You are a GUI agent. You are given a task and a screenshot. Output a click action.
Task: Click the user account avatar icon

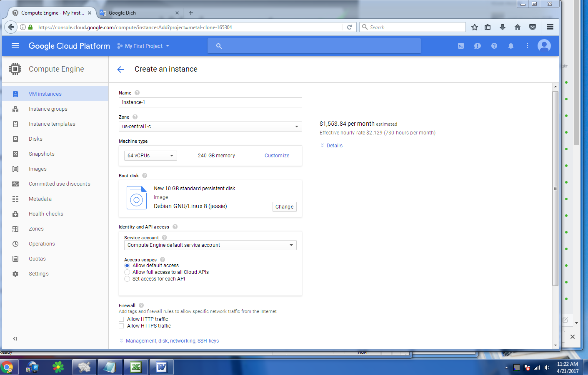[544, 46]
